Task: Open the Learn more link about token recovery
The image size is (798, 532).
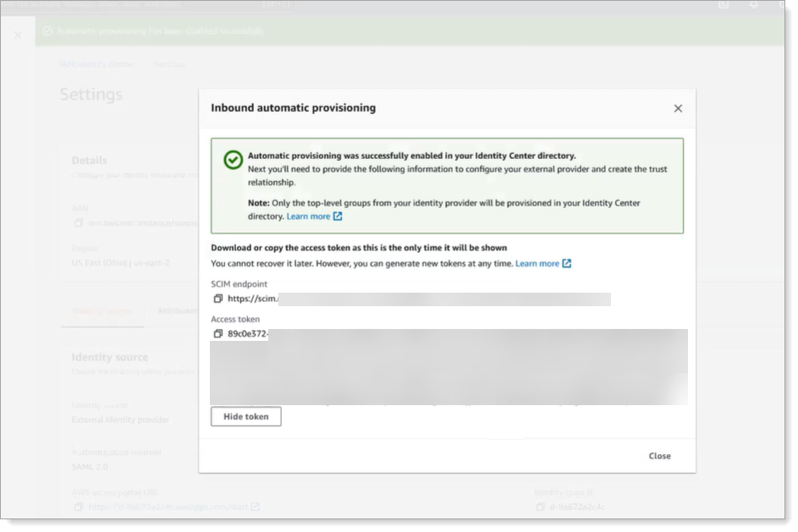Action: click(x=538, y=263)
